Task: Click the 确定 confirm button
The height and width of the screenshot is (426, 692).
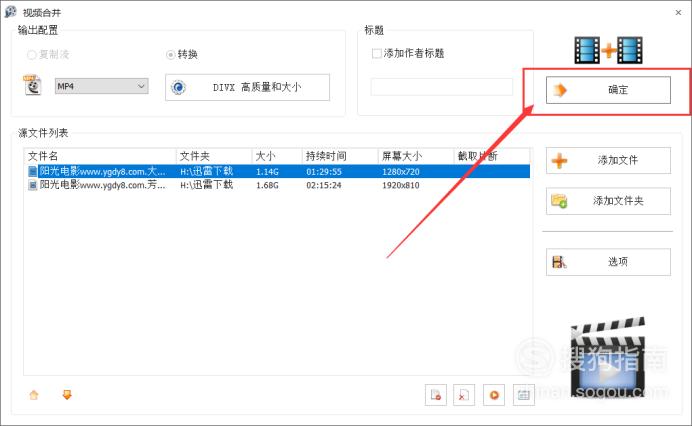Action: 608,90
